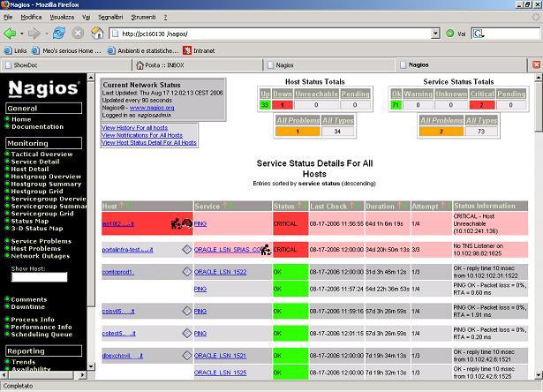Viewport: 543px width, 392px height.
Task: Open the Scheduling Queue sidebar link
Action: pos(41,334)
